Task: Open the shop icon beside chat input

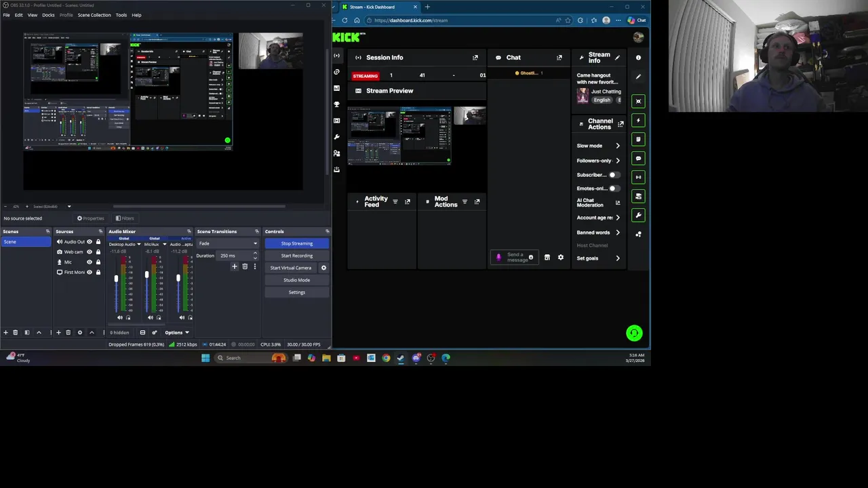Action: pyautogui.click(x=547, y=258)
